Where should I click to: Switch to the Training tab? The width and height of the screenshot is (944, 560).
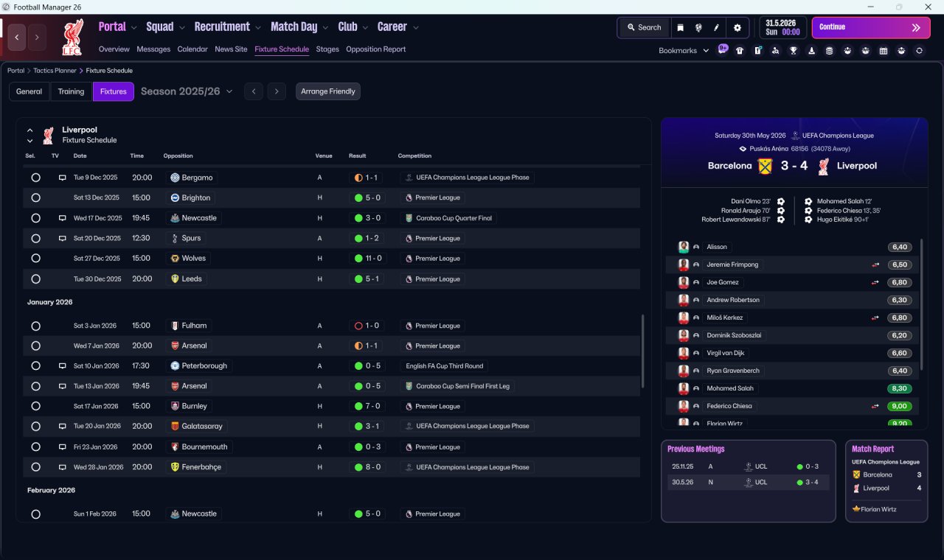pos(71,91)
